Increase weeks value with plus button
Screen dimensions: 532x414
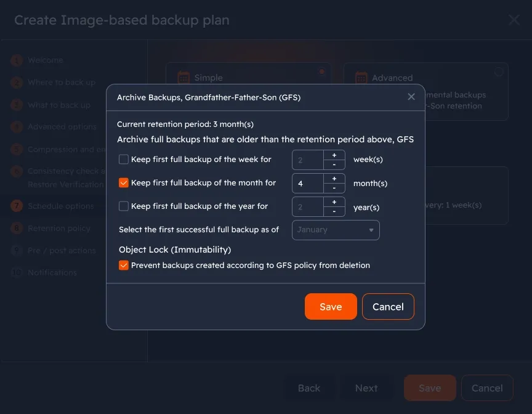click(x=334, y=155)
